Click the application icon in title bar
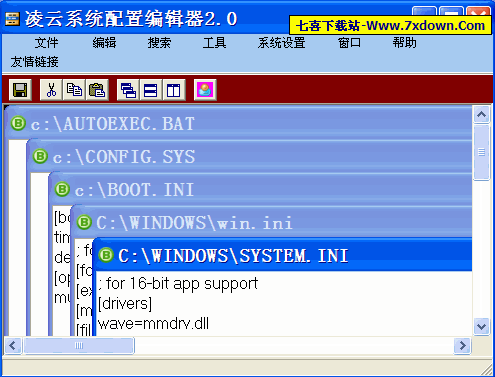This screenshot has height=377, width=495. tap(12, 19)
